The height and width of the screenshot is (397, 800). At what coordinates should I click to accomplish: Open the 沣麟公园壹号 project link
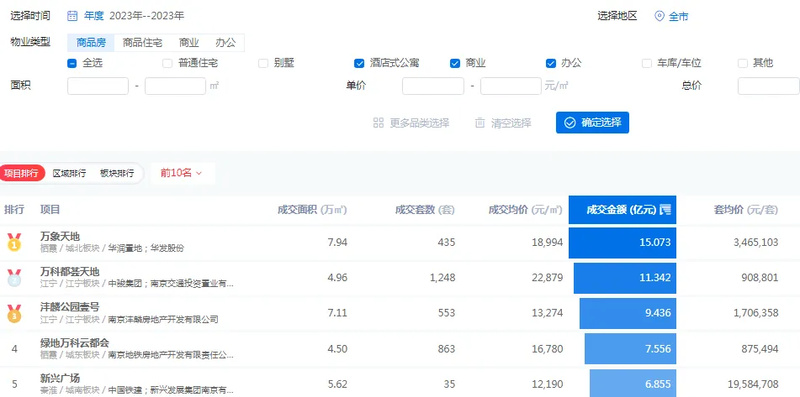click(x=70, y=307)
